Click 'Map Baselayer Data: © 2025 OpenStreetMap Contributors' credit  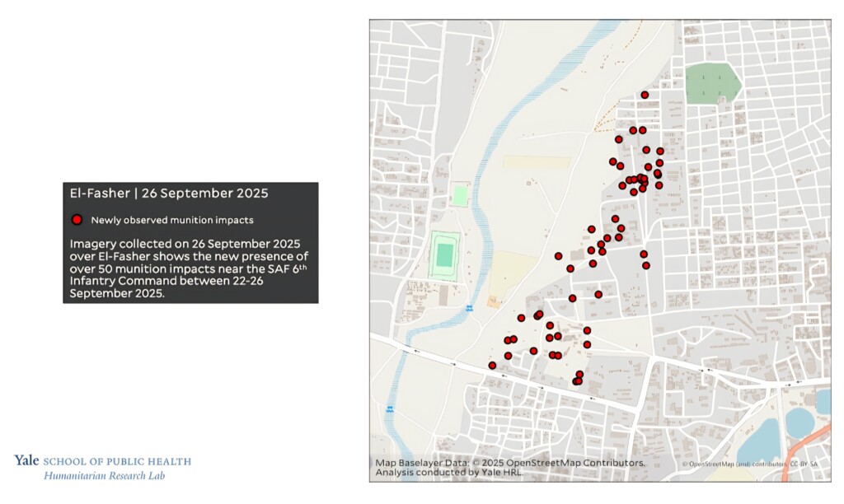[509, 463]
